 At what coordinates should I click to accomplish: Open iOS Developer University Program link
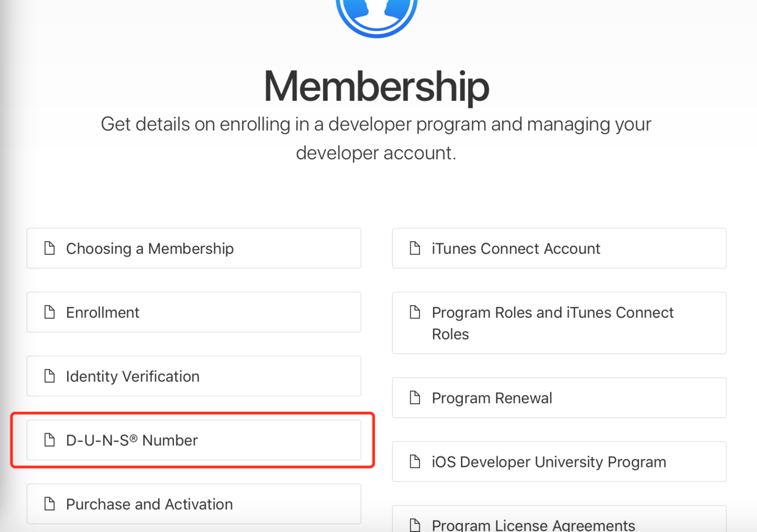(x=548, y=462)
